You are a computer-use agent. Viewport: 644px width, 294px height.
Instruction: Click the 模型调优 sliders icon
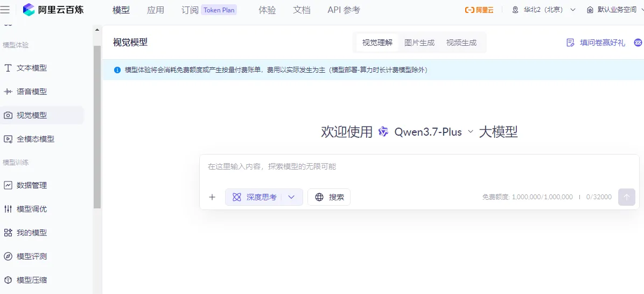tap(8, 209)
